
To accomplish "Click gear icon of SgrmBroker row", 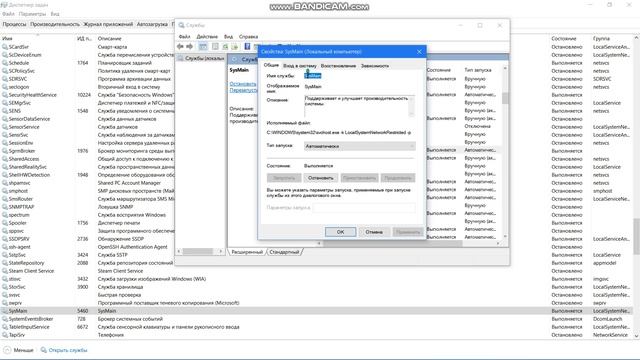I will pyautogui.click(x=5, y=151).
